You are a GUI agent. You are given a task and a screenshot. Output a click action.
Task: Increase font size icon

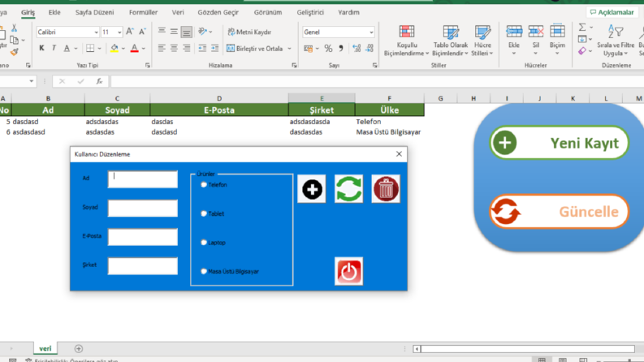pos(130,32)
